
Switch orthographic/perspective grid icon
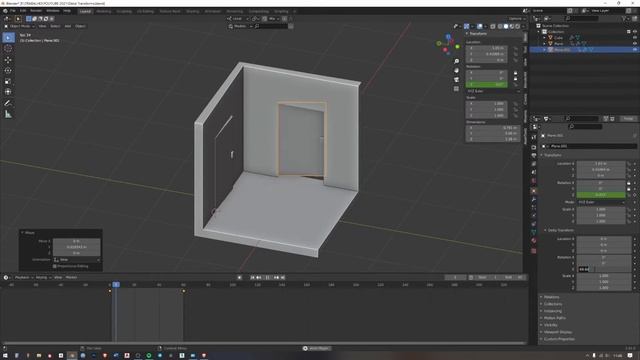click(456, 89)
